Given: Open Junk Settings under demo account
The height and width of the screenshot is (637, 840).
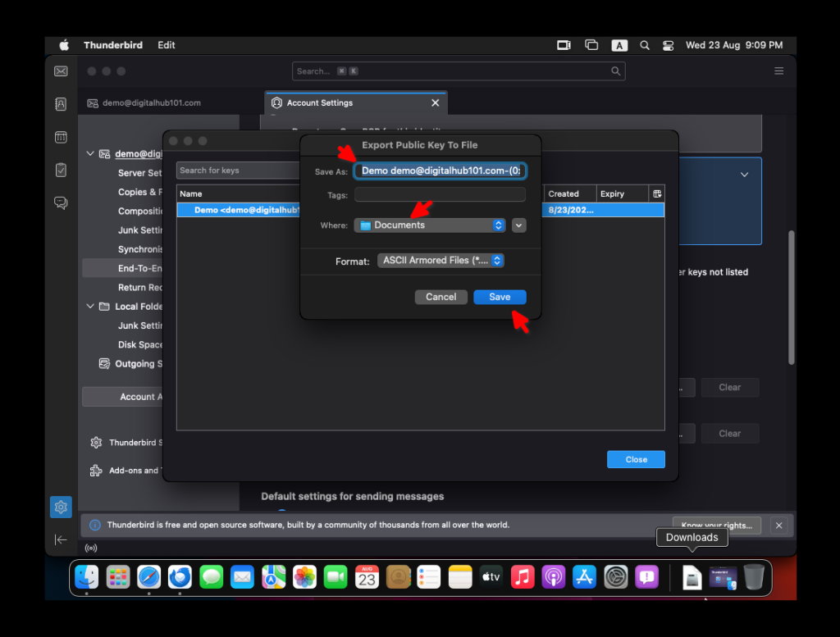Looking at the screenshot, I should coord(139,230).
